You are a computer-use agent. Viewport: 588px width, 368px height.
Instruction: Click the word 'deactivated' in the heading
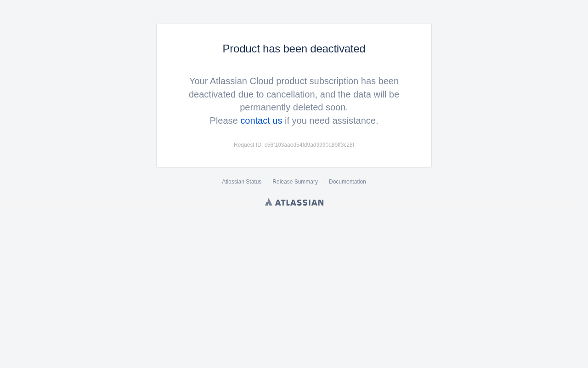pyautogui.click(x=338, y=49)
